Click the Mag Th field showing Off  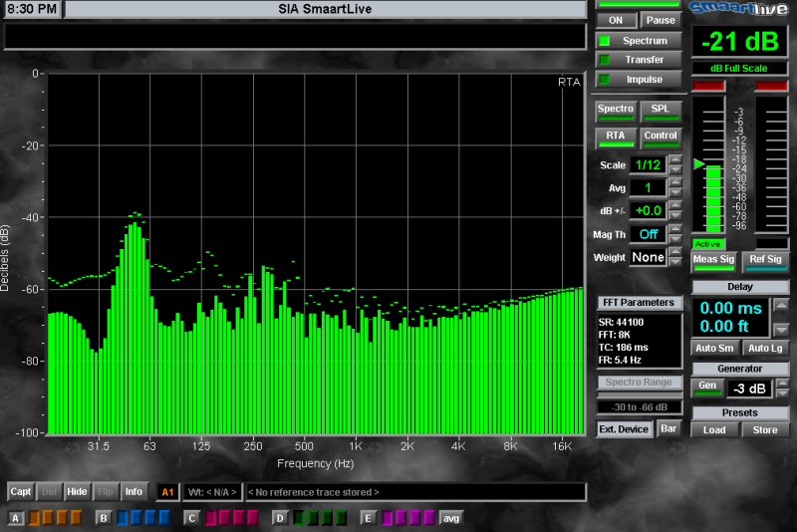[648, 234]
